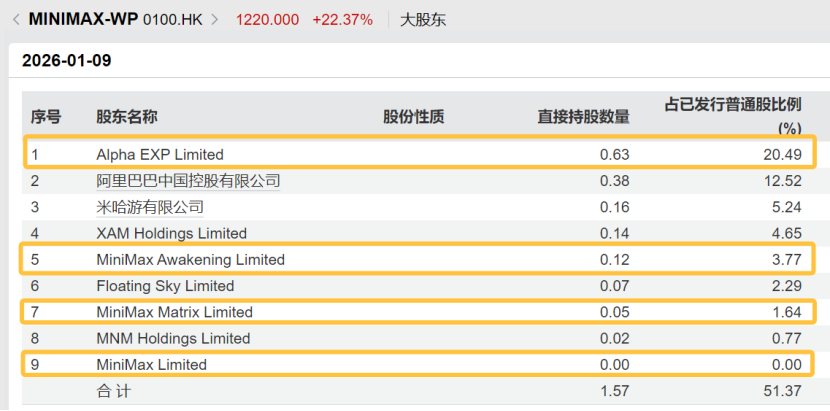830x411 pixels.
Task: Click the 股东名称 column header
Action: pyautogui.click(x=126, y=117)
